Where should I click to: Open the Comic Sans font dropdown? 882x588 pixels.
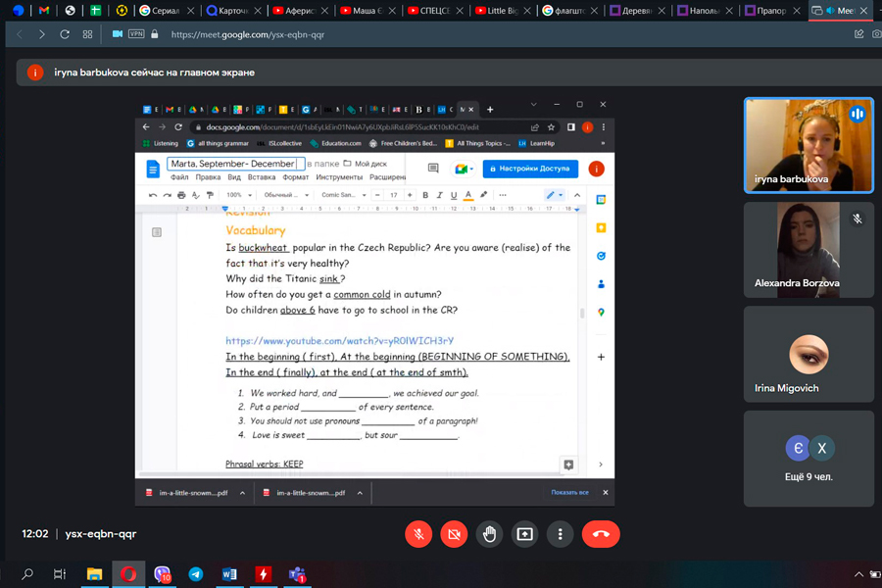coord(344,195)
